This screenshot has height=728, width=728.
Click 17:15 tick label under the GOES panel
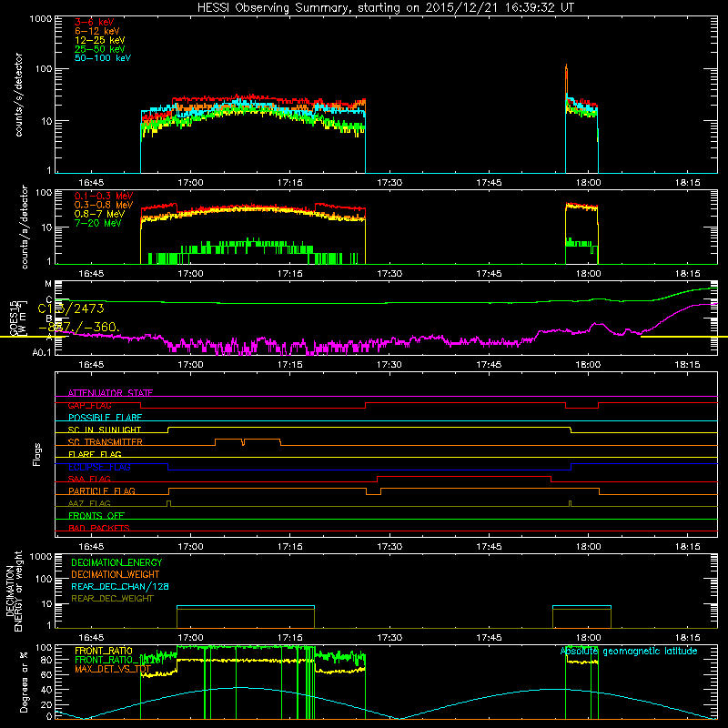click(289, 365)
